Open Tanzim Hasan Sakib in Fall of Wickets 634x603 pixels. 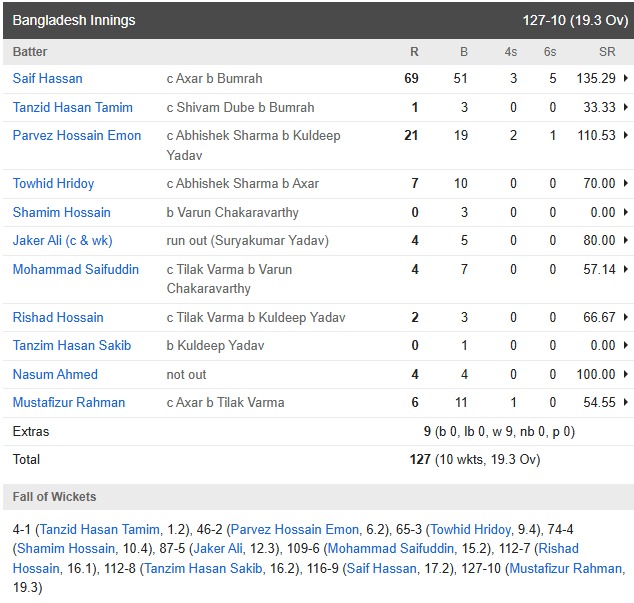coord(204,569)
